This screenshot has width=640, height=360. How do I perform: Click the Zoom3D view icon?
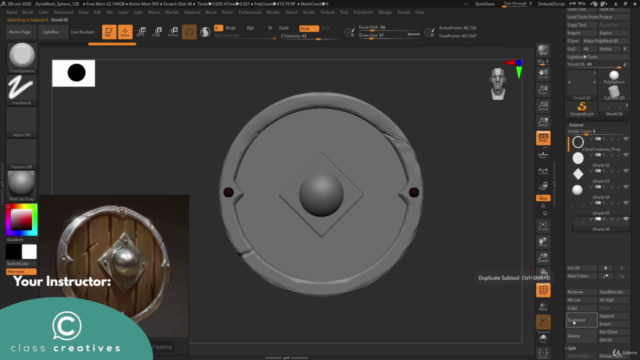(543, 258)
